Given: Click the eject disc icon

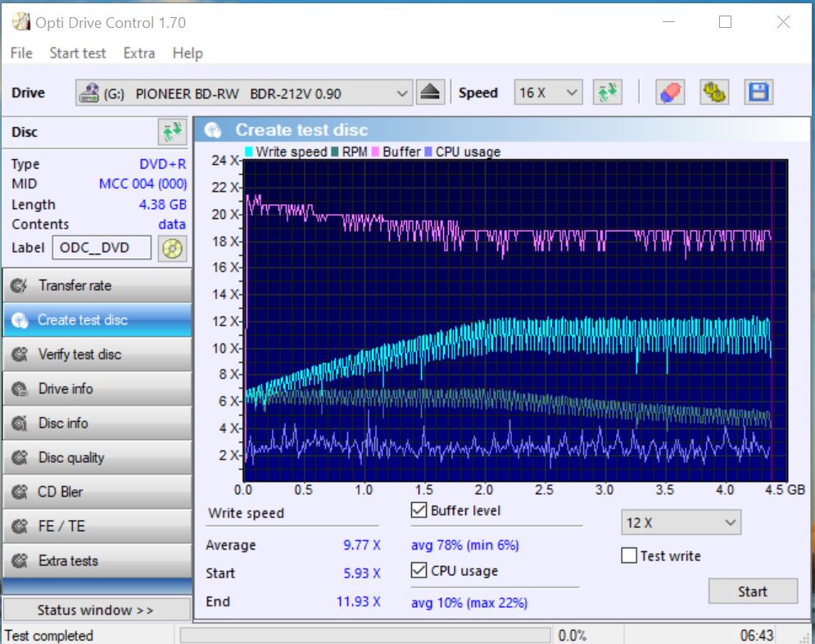Looking at the screenshot, I should 431,93.
